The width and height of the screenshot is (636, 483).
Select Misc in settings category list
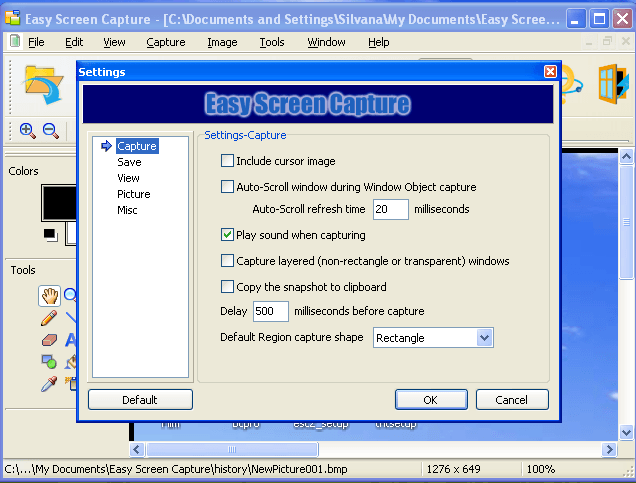[x=127, y=210]
